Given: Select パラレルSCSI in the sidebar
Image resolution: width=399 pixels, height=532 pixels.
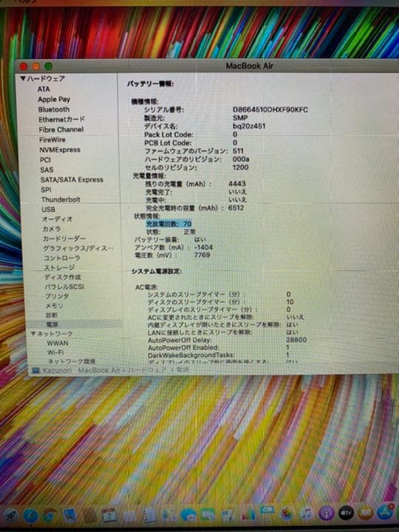Looking at the screenshot, I should click(64, 287).
